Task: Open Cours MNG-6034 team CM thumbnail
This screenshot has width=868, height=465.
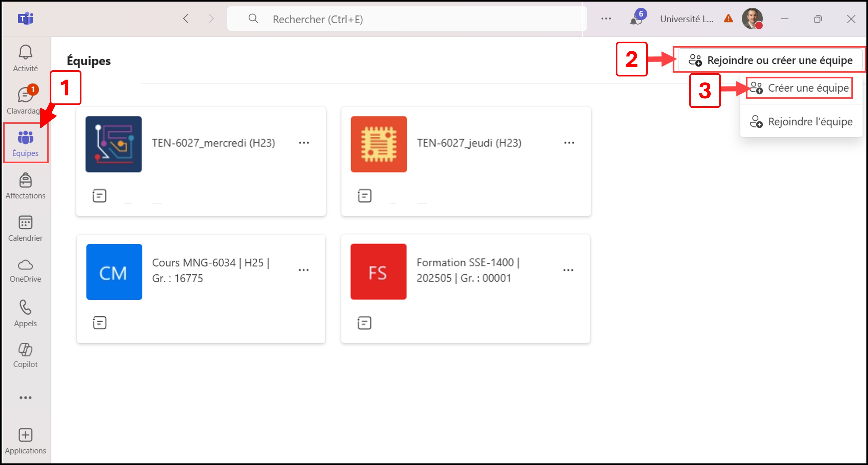Action: [114, 272]
